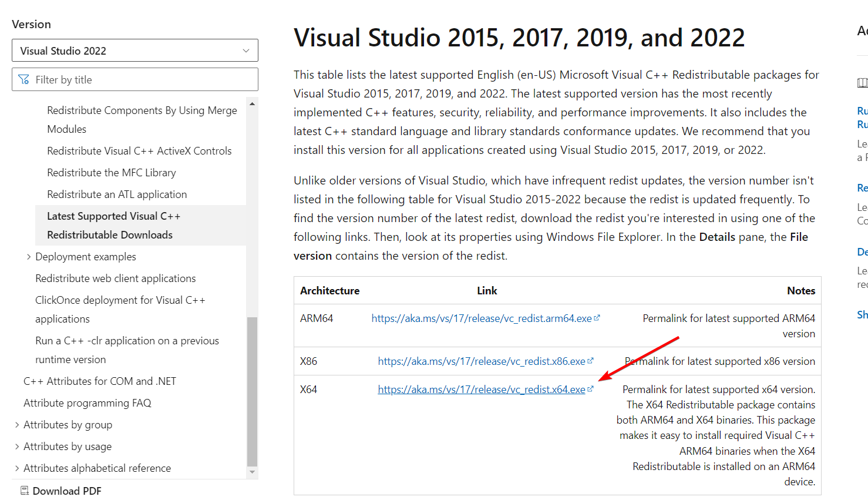Open the Attributes alphabetical reference entry
The width and height of the screenshot is (868, 500).
coord(97,468)
